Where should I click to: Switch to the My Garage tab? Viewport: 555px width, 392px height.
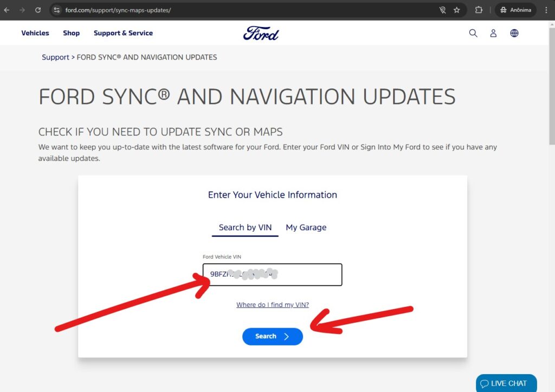pyautogui.click(x=306, y=227)
